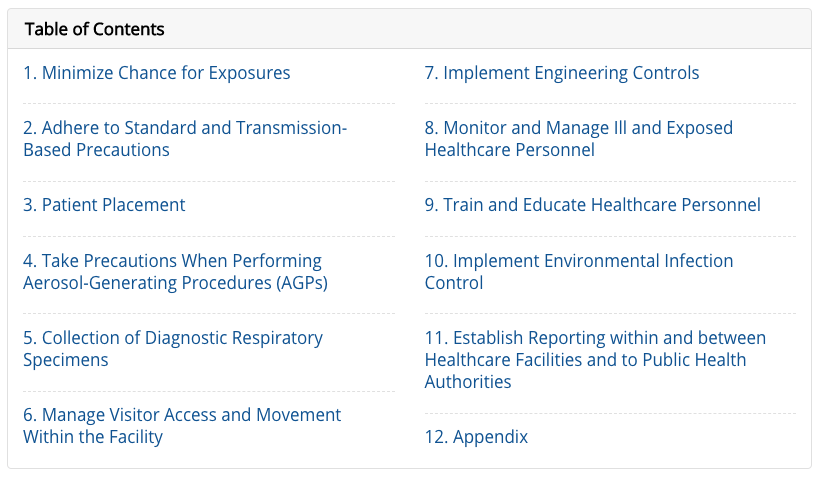Open the Implement Engineering Controls section
This screenshot has height=478, width=821.
pyautogui.click(x=562, y=73)
